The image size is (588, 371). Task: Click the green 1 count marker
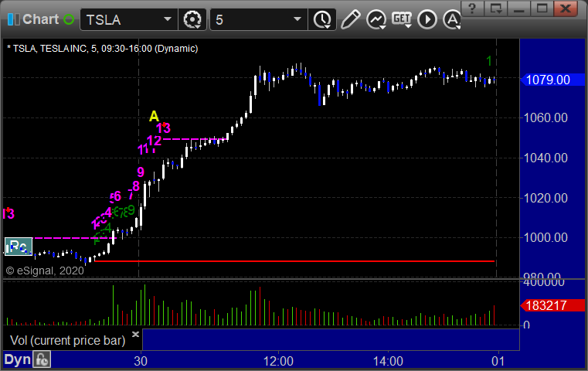[x=489, y=61]
